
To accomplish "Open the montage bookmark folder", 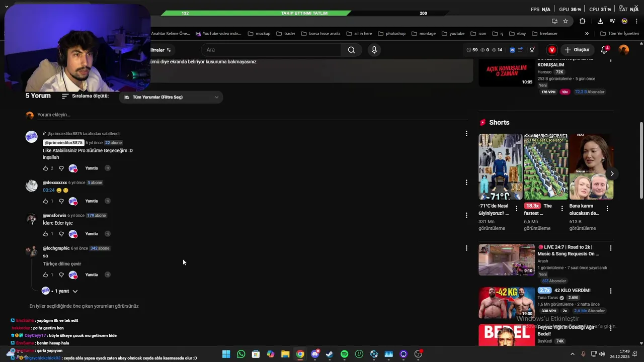I will click(423, 34).
